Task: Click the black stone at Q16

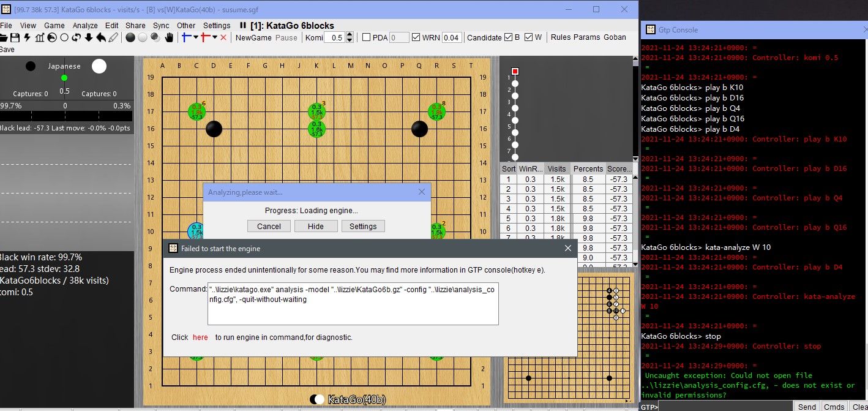Action: point(419,129)
